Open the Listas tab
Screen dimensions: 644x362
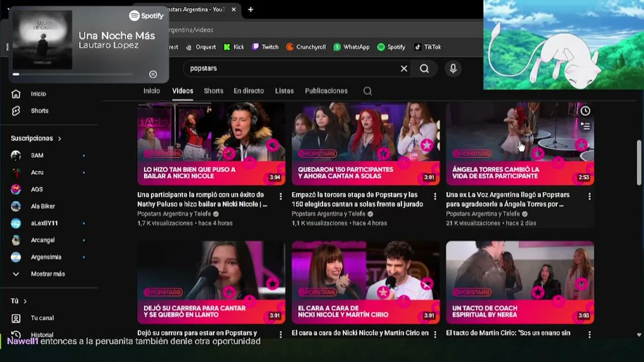[x=284, y=91]
